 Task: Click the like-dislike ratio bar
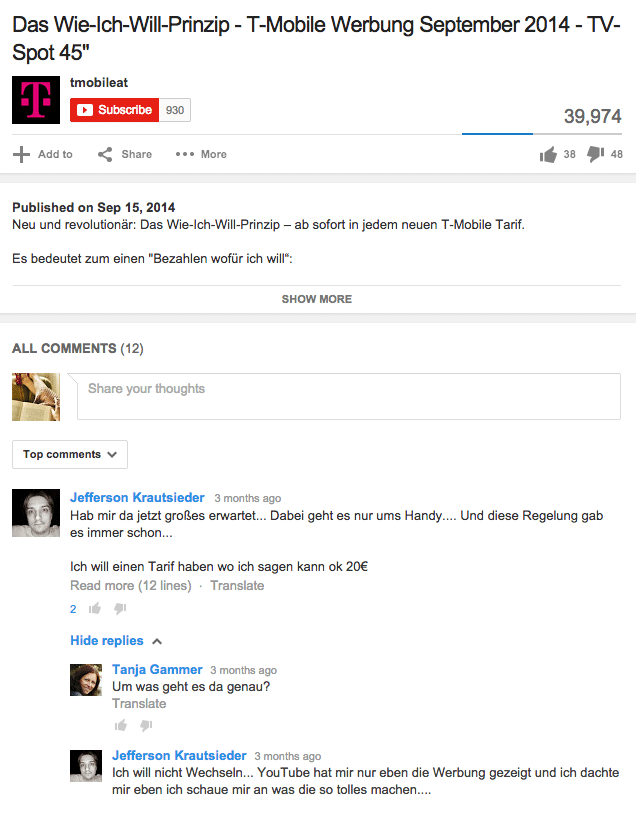tap(542, 134)
